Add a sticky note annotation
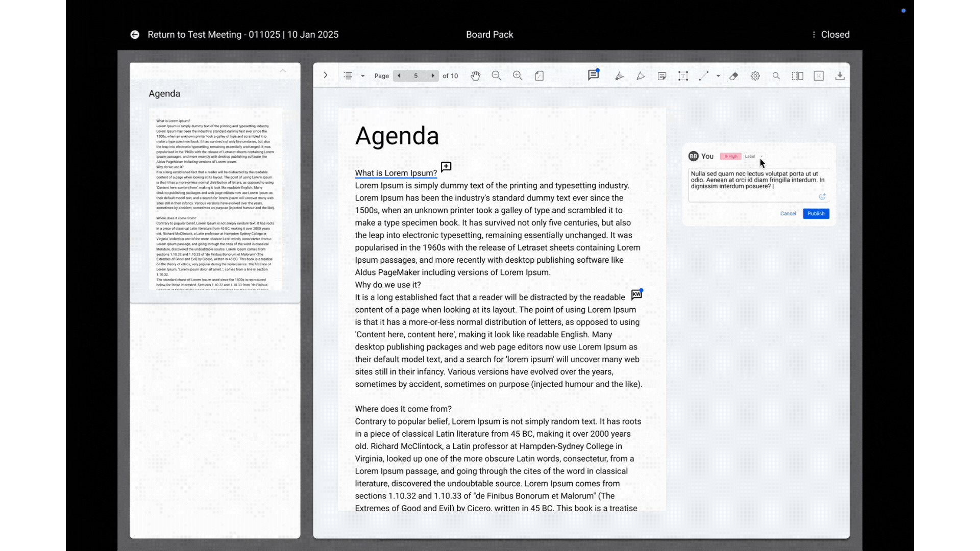The width and height of the screenshot is (980, 551). 662,76
